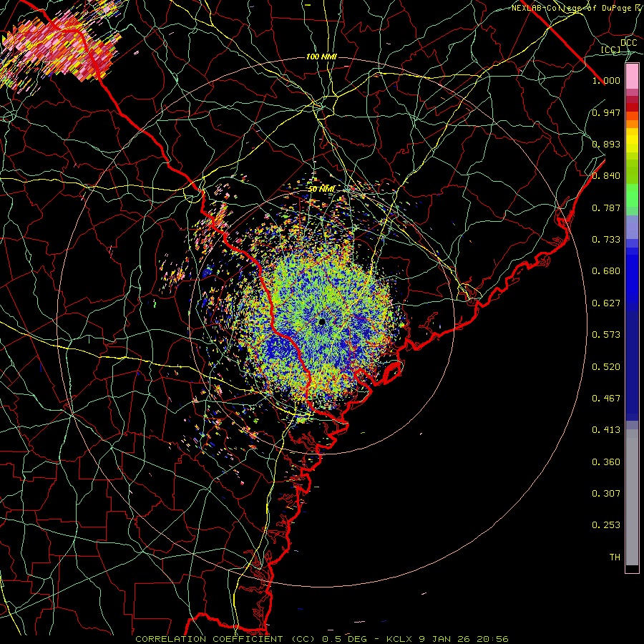This screenshot has width=644, height=644.
Task: Click the black KCLX radar site dot
Action: point(322,322)
